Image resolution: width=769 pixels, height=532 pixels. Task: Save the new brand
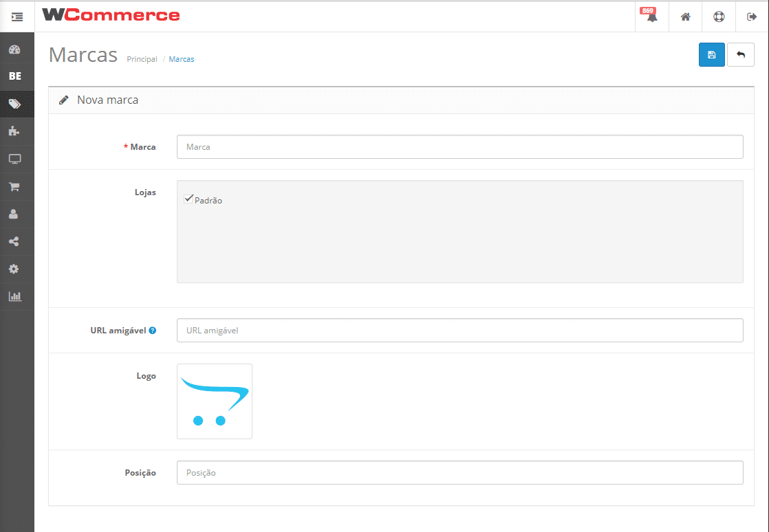point(712,55)
